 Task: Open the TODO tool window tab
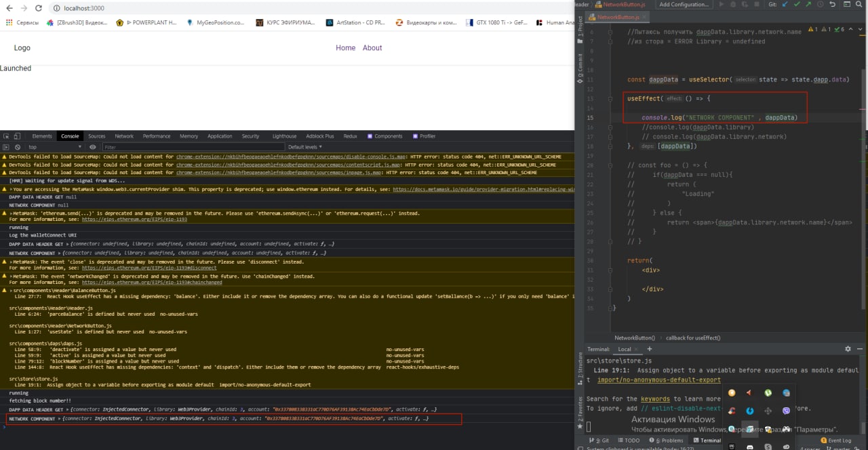tap(629, 441)
